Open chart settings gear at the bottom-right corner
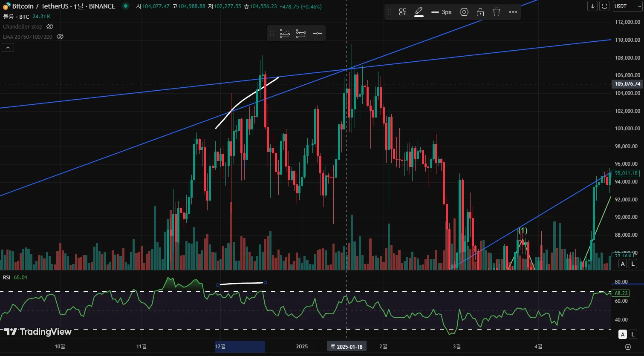This screenshot has height=356, width=644. 628,347
